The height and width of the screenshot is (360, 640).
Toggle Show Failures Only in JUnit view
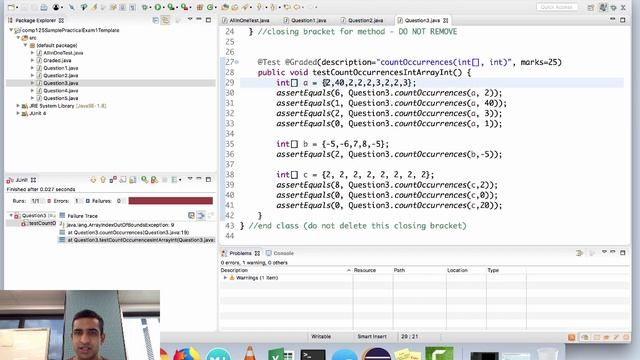[x=113, y=180]
